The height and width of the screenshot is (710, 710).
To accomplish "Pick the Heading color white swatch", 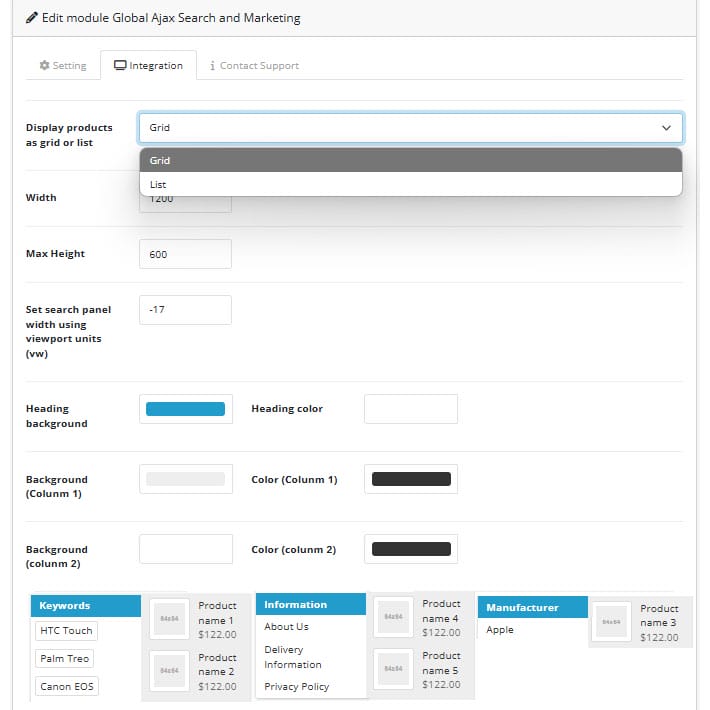I will pos(410,409).
